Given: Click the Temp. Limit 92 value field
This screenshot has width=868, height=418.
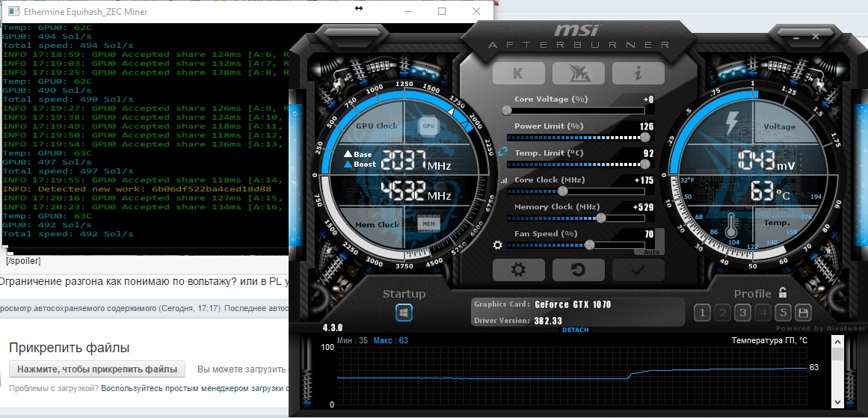Looking at the screenshot, I should pos(649,153).
